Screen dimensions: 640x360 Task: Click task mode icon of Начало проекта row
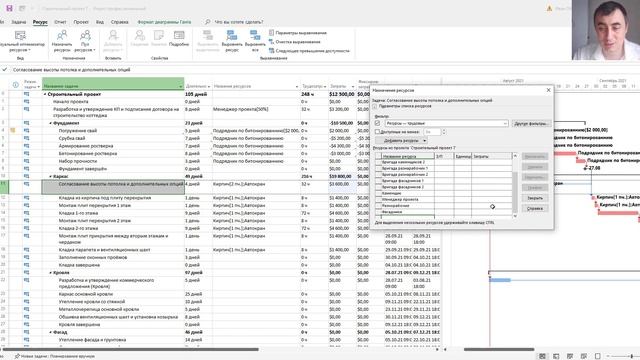(x=27, y=102)
